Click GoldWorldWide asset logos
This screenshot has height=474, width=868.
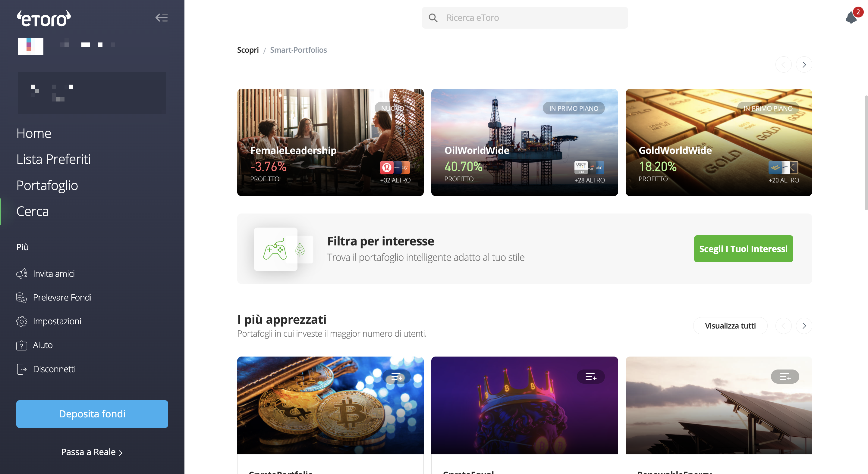point(783,168)
